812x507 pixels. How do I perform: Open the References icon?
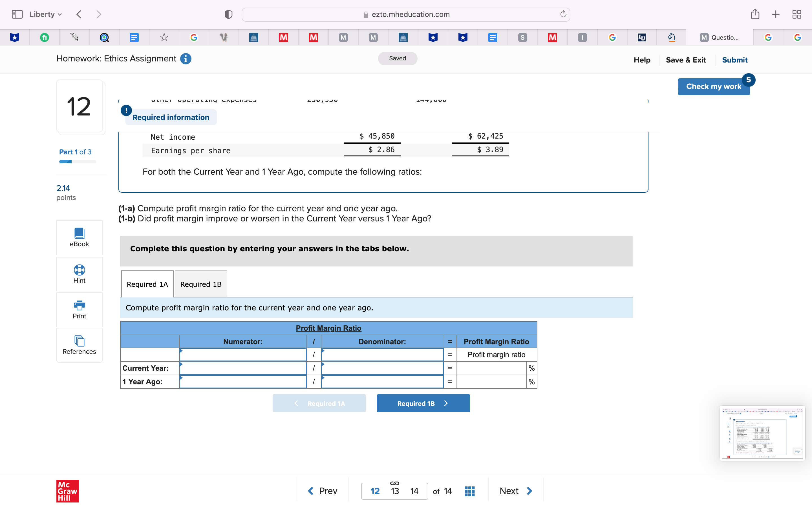(79, 341)
